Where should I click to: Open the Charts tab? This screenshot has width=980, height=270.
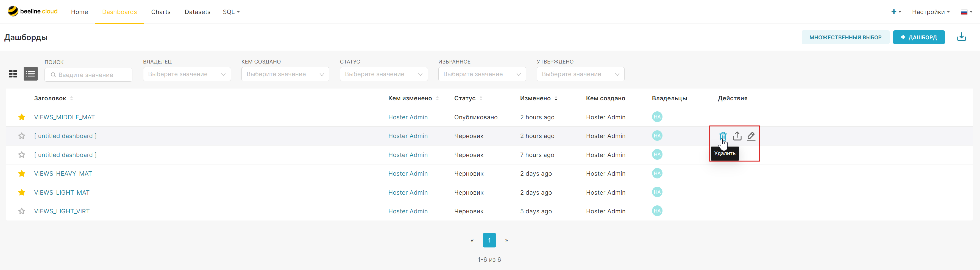[161, 12]
